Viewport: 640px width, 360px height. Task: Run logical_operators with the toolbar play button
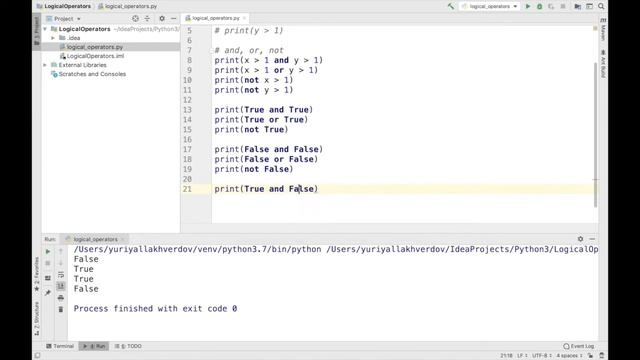tap(528, 6)
